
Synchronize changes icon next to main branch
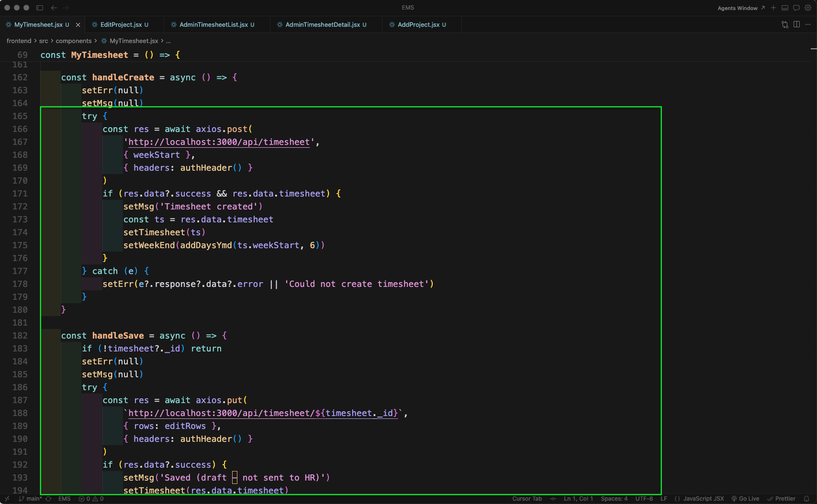pos(48,499)
